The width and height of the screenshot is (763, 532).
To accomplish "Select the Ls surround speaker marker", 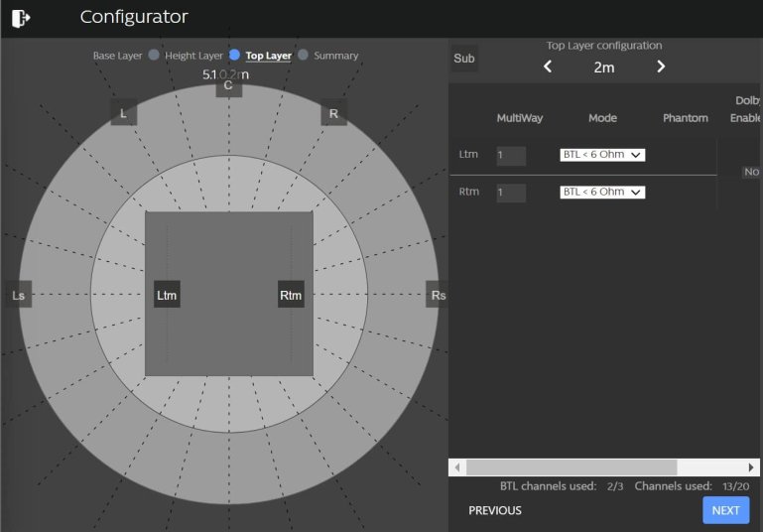I will point(17,295).
